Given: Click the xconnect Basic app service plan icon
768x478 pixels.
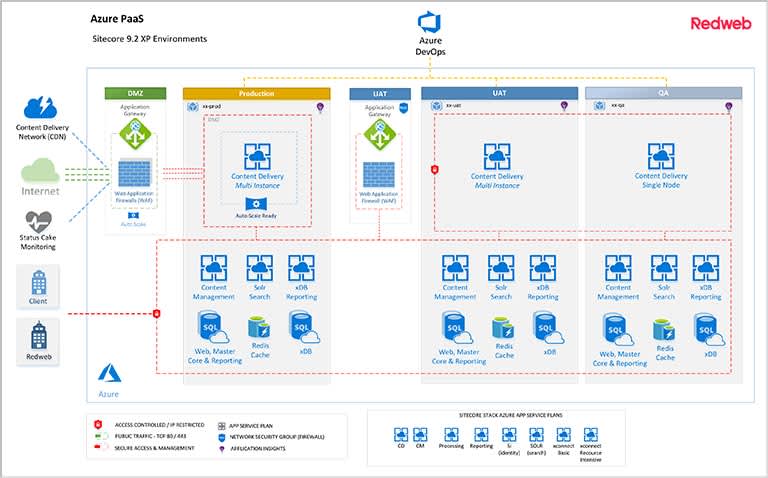Looking at the screenshot, I should pos(563,434).
